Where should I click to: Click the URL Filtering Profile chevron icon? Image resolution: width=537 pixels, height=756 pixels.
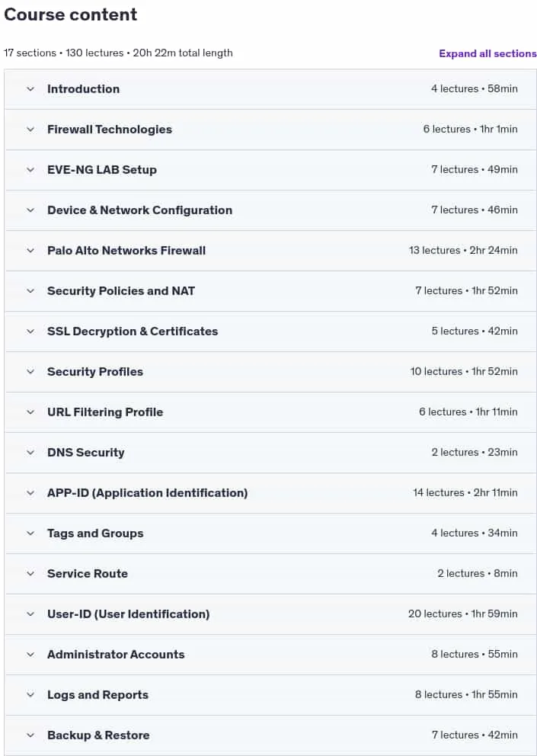pos(30,412)
